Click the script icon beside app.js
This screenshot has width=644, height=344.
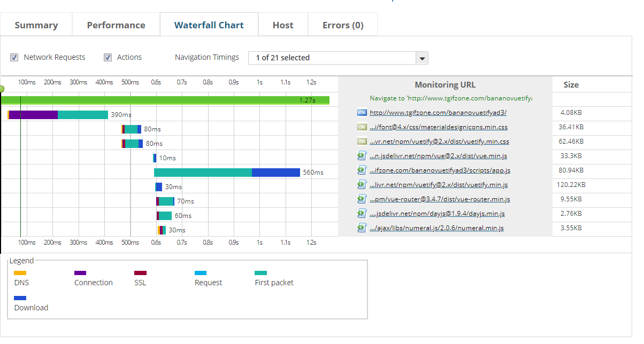(x=362, y=170)
